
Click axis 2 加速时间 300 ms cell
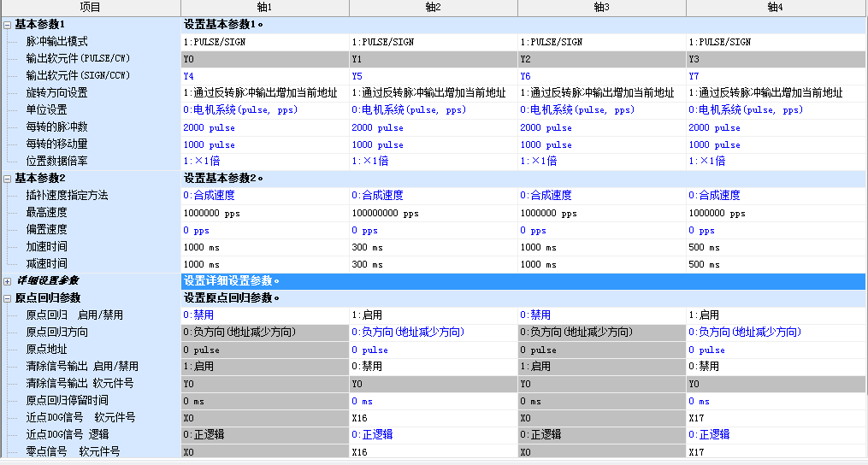[433, 247]
